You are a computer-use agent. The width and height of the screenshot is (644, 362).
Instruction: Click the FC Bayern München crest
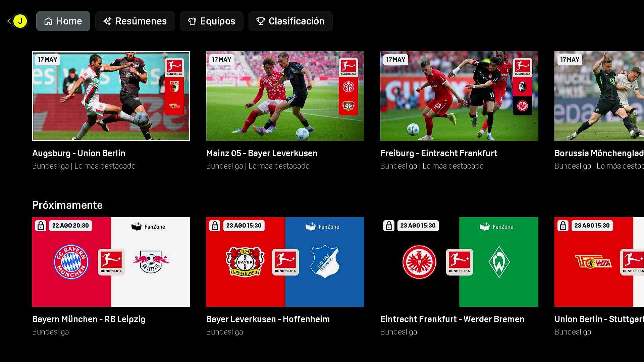tap(71, 262)
